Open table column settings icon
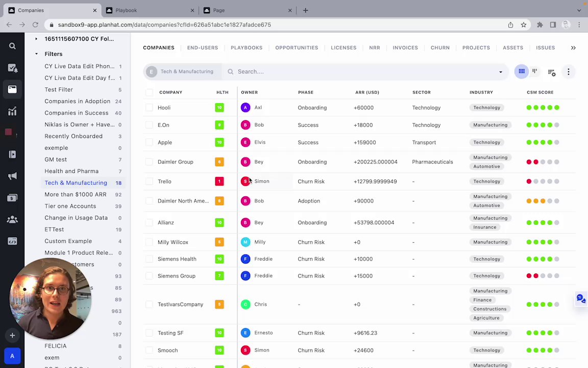Viewport: 588px width, 368px height. (x=552, y=73)
